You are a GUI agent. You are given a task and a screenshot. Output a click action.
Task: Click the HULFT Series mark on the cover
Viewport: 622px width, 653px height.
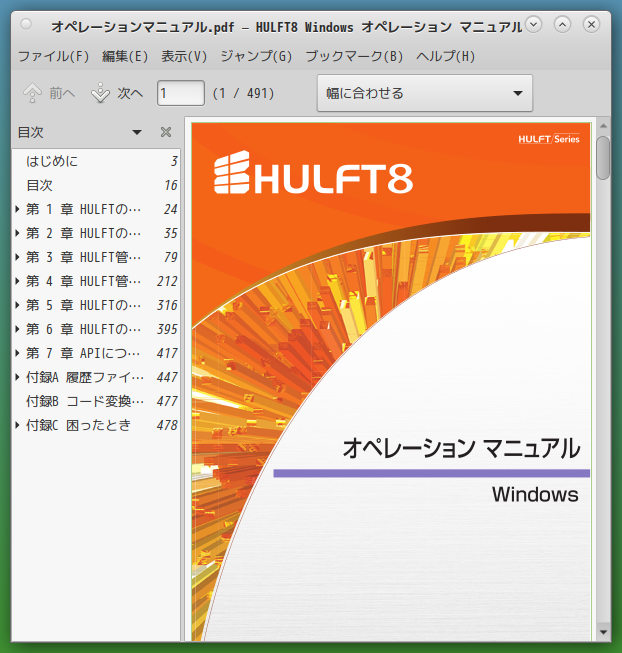[x=549, y=139]
